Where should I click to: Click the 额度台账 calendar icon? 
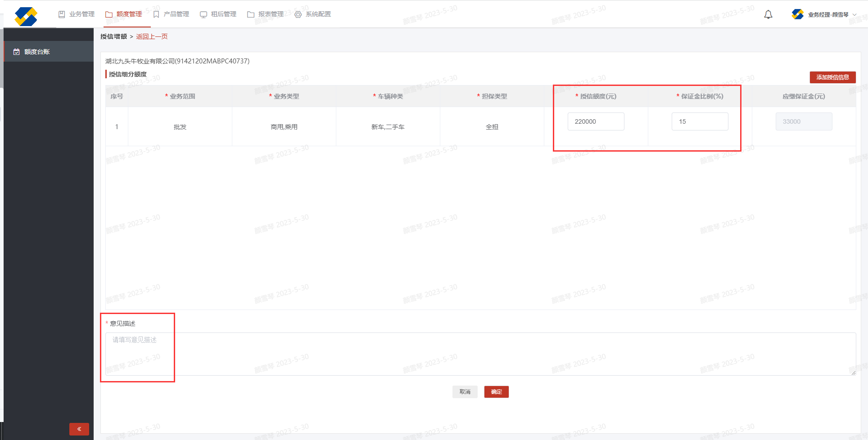click(17, 52)
